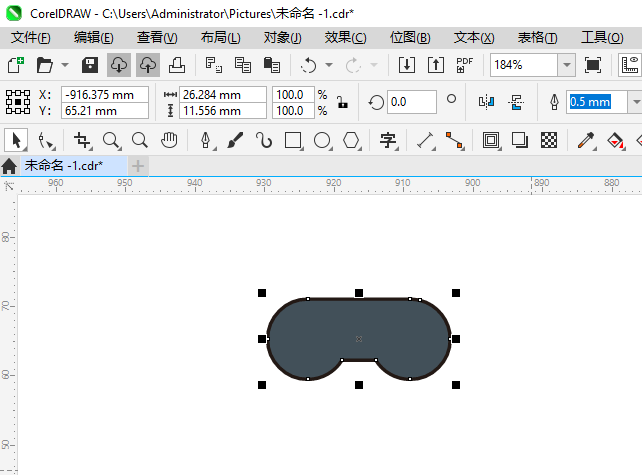642x475 pixels.
Task: Select the Polygon tool
Action: [x=351, y=140]
